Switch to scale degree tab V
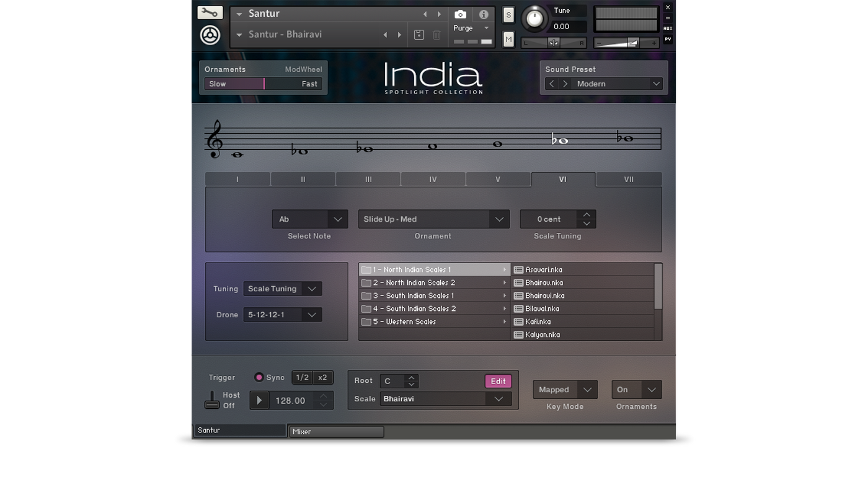 click(x=498, y=180)
